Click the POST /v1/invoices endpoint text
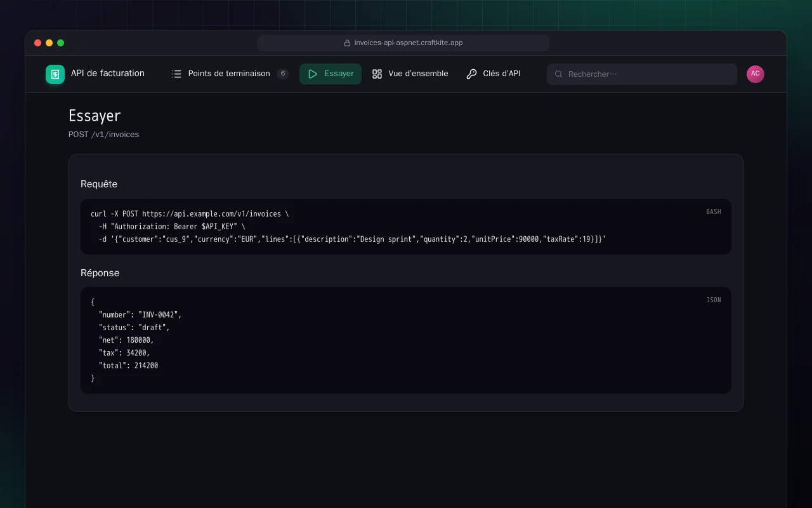The width and height of the screenshot is (812, 508). pyautogui.click(x=103, y=135)
